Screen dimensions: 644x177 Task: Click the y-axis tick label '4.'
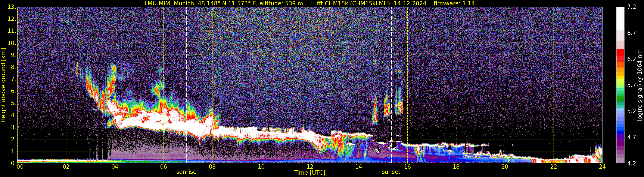tap(13, 115)
